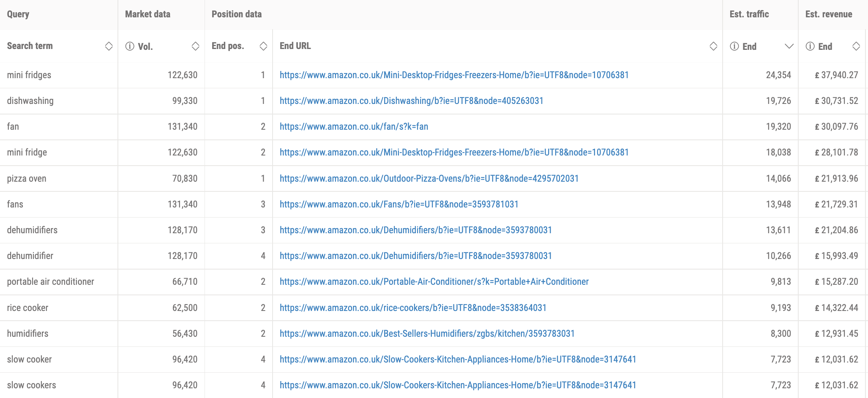Click the Position data group header
868x398 pixels.
[237, 14]
